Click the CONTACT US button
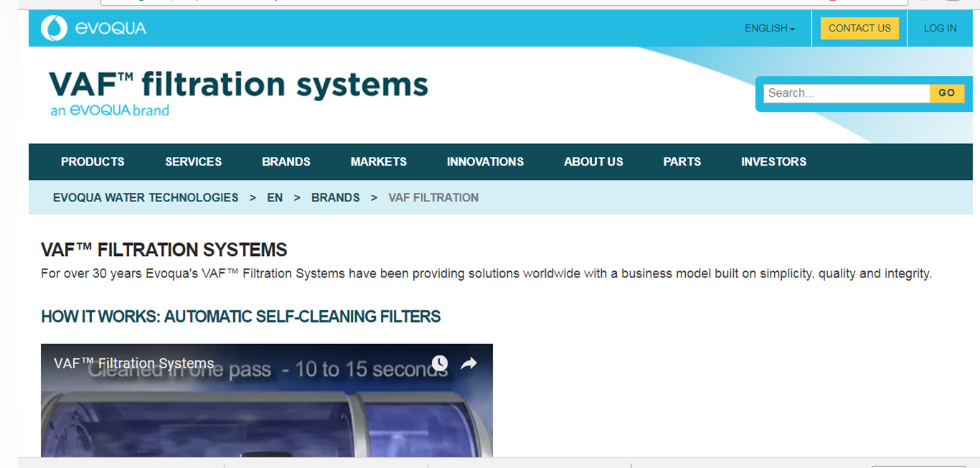This screenshot has height=468, width=980. pyautogui.click(x=859, y=28)
